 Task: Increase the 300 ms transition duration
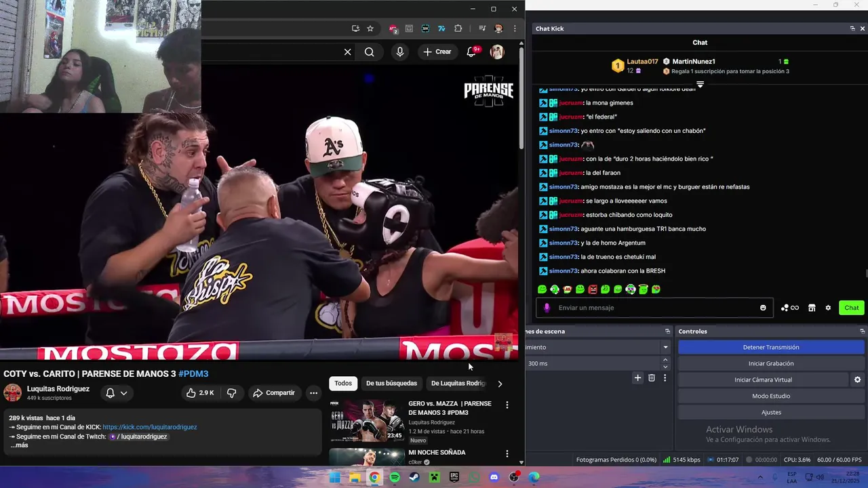point(665,360)
